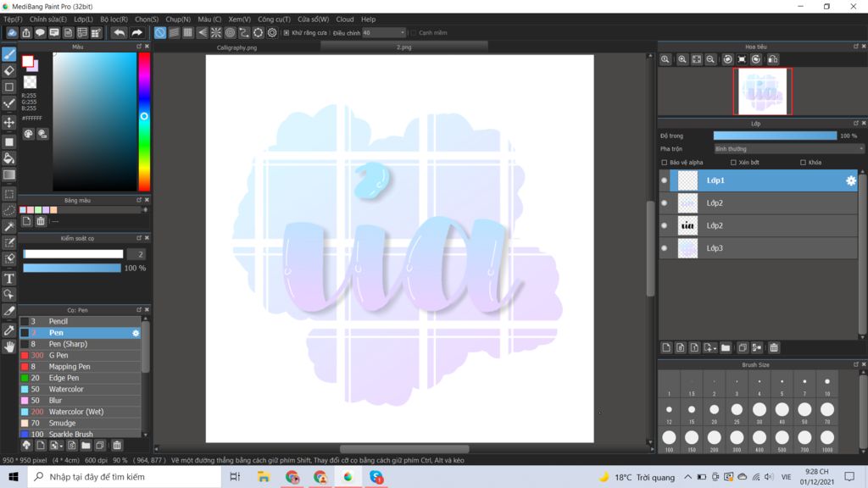Enable the concentric circle snap guide
Viewport: 868px width, 488px height.
pyautogui.click(x=231, y=33)
